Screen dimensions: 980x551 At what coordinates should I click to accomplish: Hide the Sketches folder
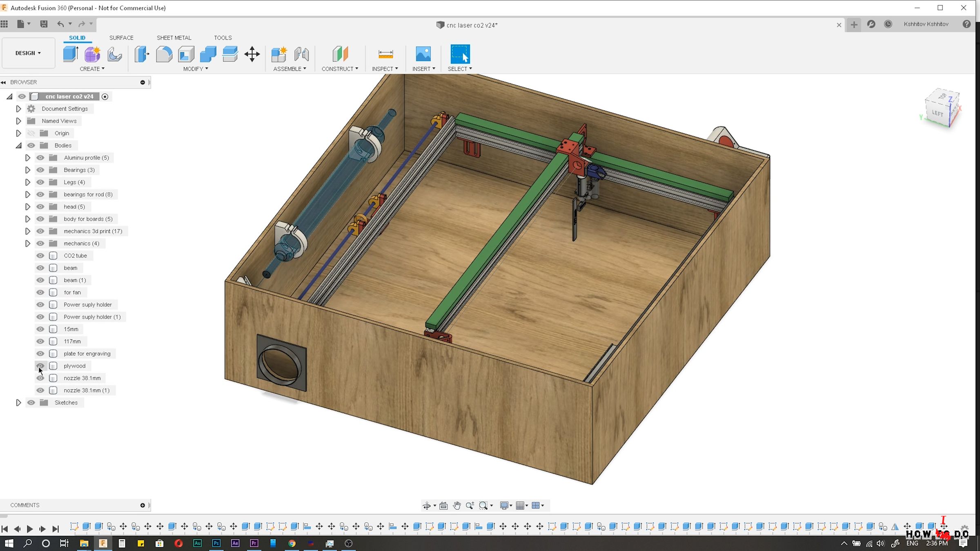pos(31,402)
